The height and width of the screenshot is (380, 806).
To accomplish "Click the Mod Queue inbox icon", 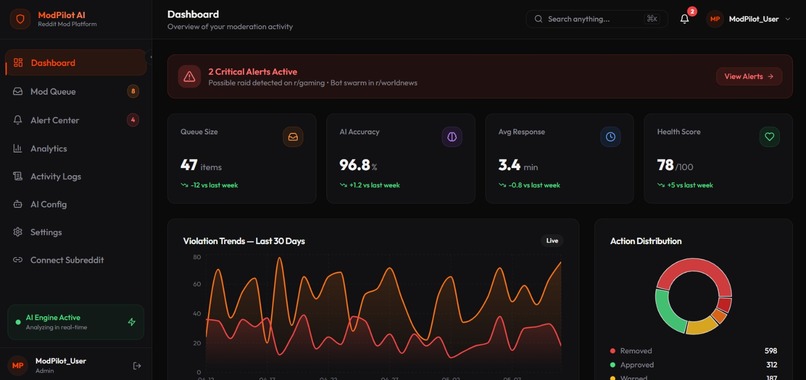I will tap(18, 92).
